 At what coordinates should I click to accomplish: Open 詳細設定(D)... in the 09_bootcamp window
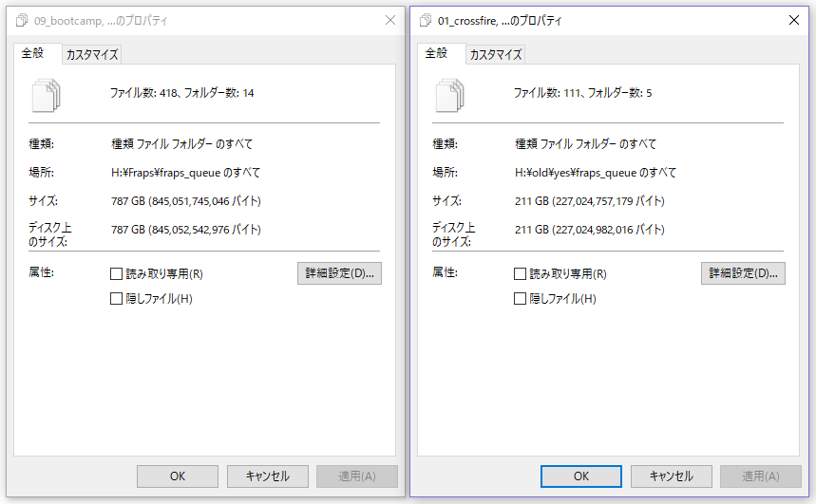coord(339,273)
